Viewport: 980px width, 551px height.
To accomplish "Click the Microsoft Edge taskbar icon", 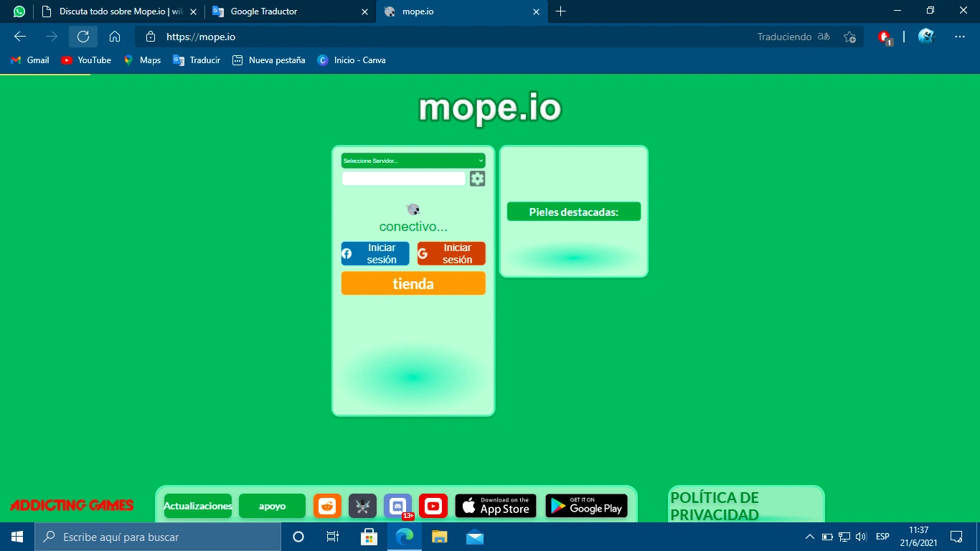I will coord(404,537).
